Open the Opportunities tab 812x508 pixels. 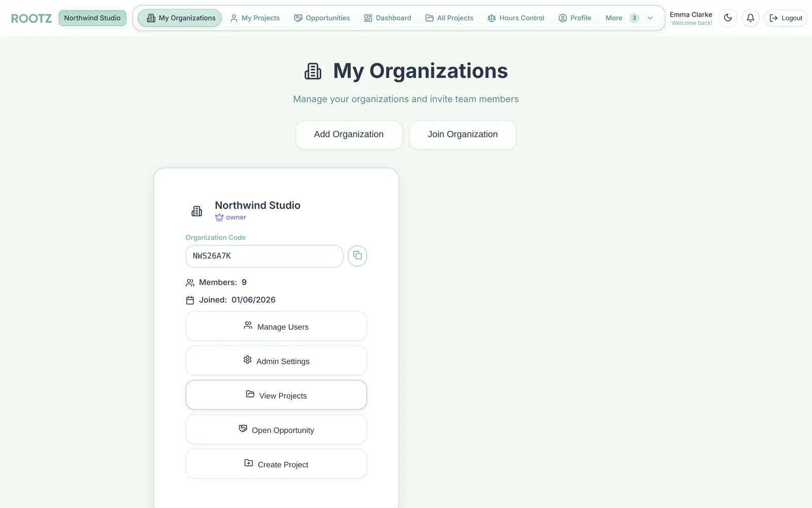point(322,18)
